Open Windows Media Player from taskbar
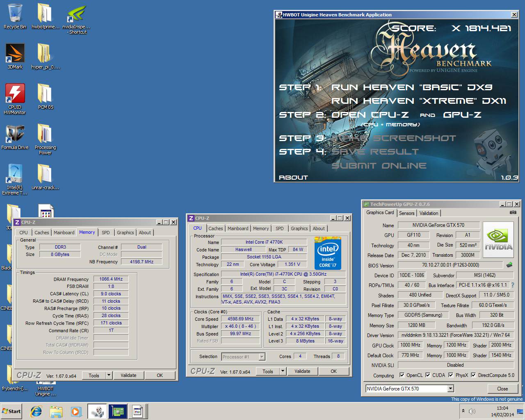Image resolution: width=525 pixels, height=420 pixels. point(76,411)
